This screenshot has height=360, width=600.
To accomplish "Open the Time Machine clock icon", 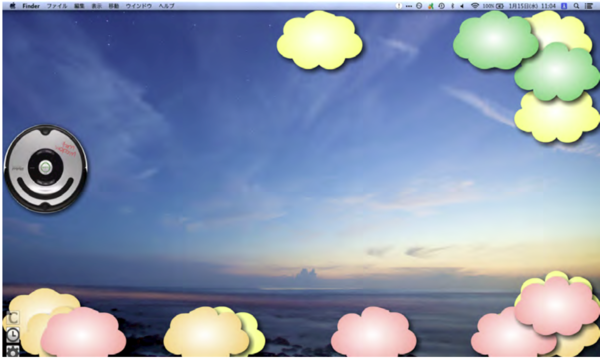I will point(441,6).
